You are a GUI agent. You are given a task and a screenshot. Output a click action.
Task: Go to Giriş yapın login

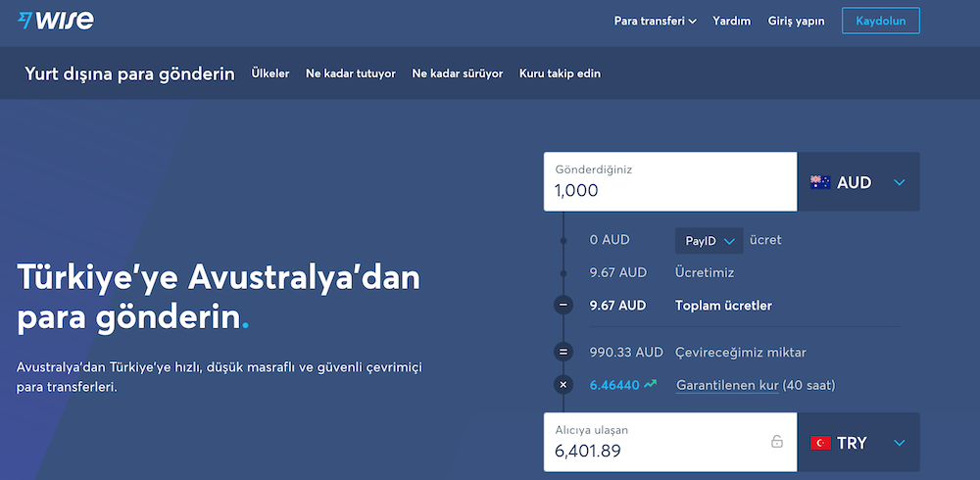coord(796,21)
